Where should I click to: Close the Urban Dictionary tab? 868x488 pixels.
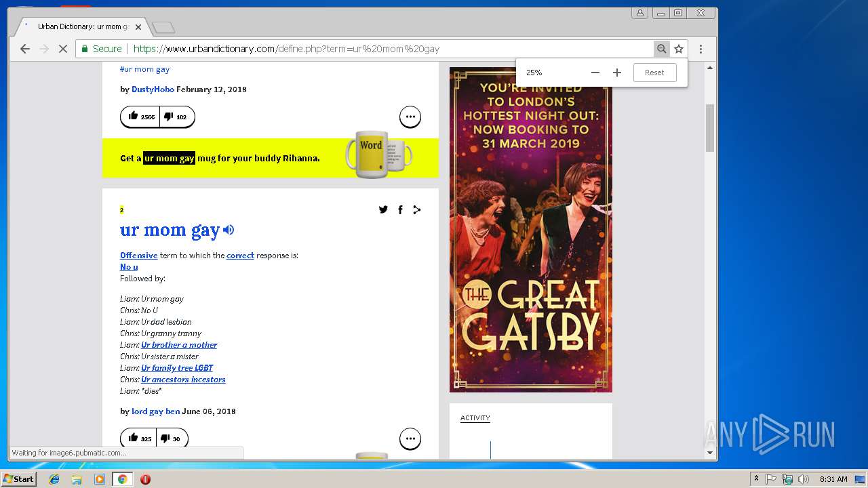pyautogui.click(x=138, y=27)
